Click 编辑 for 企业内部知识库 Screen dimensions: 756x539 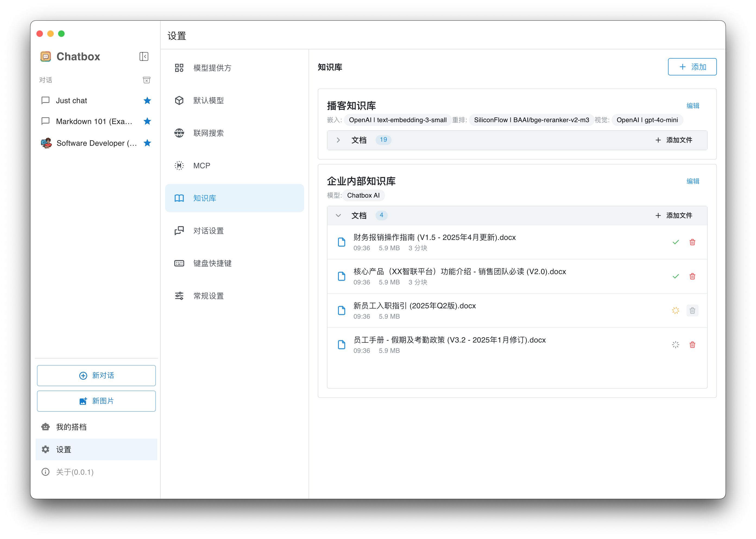[692, 181]
